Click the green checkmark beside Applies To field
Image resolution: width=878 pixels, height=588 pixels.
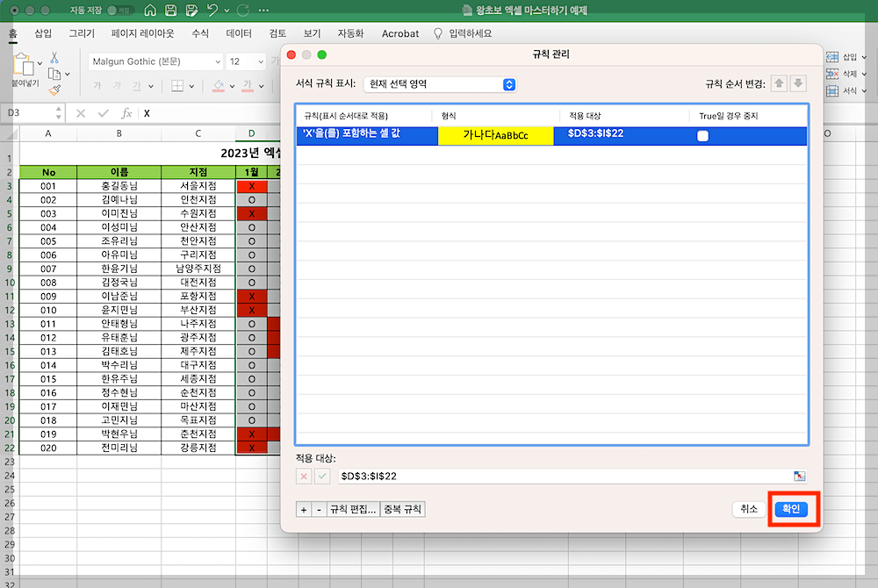click(322, 477)
